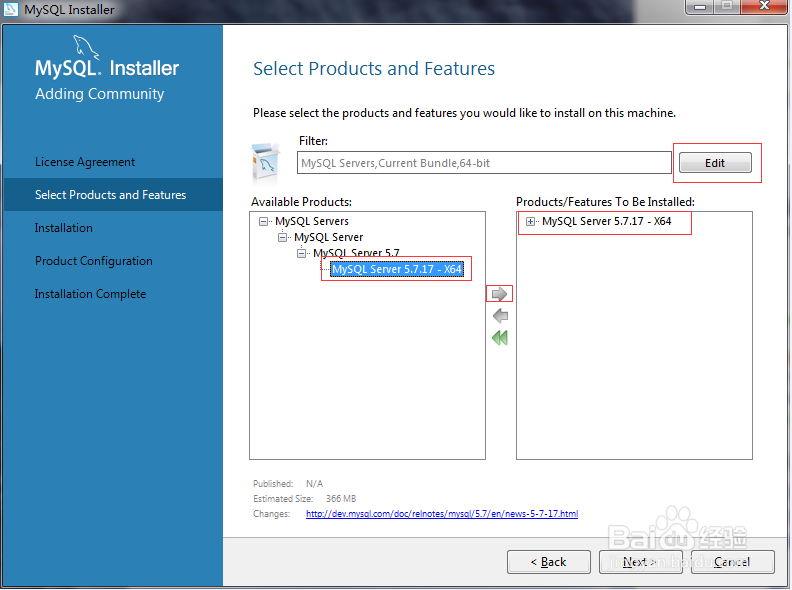This screenshot has height=590, width=792.
Task: Go to Installation Complete step
Action: pyautogui.click(x=90, y=294)
